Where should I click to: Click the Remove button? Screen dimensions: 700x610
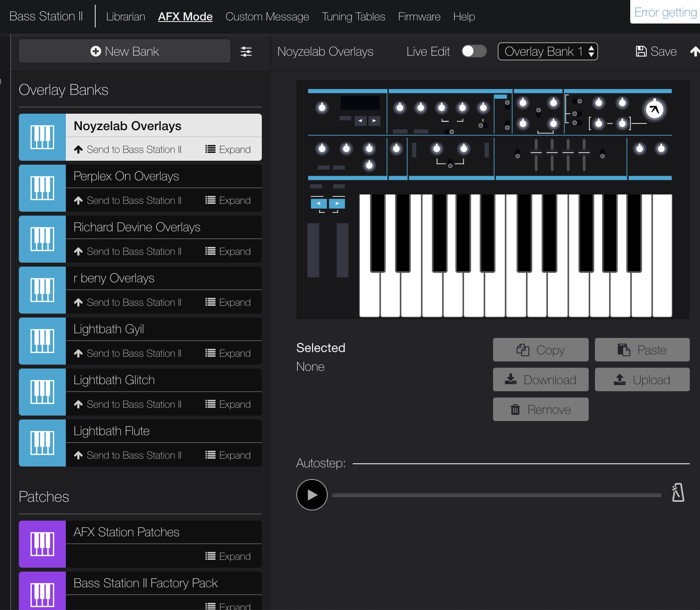[x=541, y=409]
